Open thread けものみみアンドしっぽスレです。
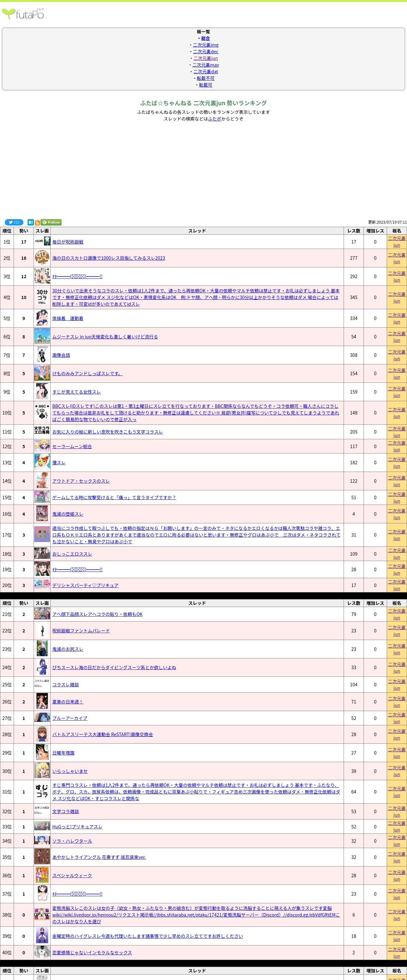 [87, 374]
